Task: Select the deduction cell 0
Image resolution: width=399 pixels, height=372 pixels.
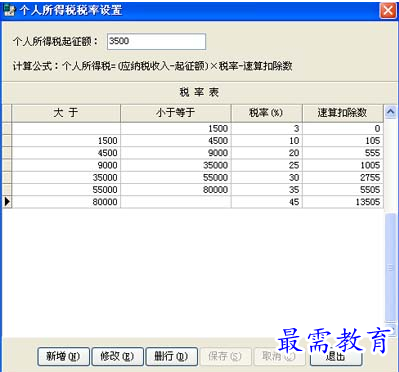Action: (343, 128)
